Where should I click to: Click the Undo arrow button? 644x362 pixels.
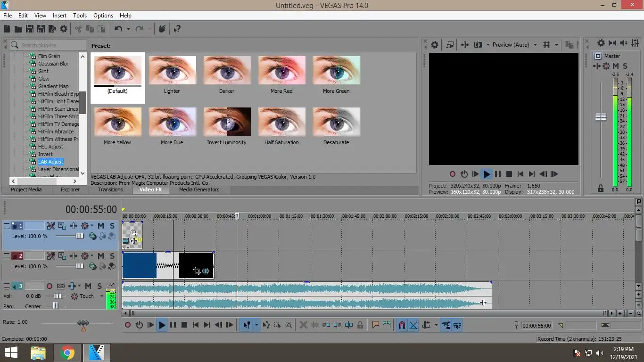[x=118, y=29]
